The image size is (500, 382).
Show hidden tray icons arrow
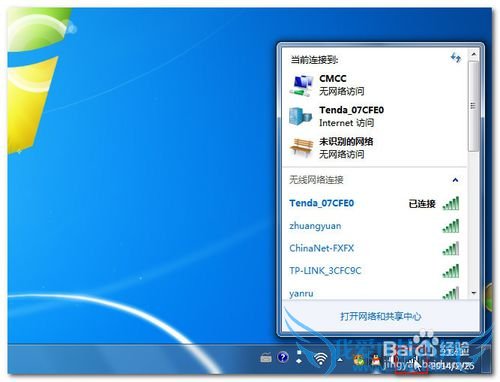click(x=340, y=360)
